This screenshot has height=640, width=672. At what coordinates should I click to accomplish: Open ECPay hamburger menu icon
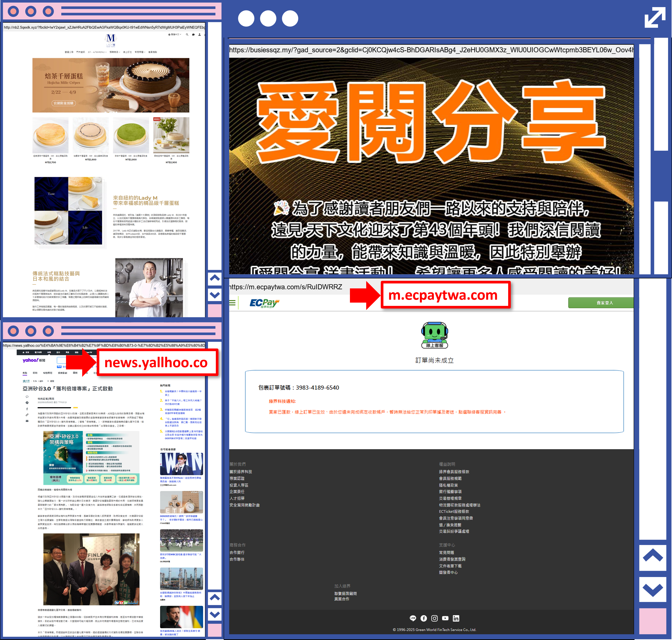click(232, 303)
